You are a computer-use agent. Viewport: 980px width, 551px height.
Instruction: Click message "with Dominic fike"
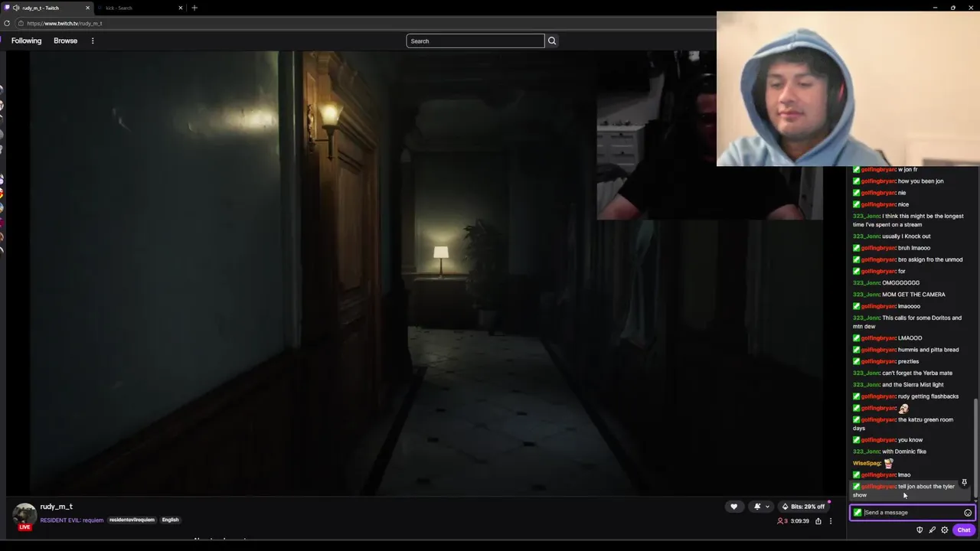pos(904,452)
